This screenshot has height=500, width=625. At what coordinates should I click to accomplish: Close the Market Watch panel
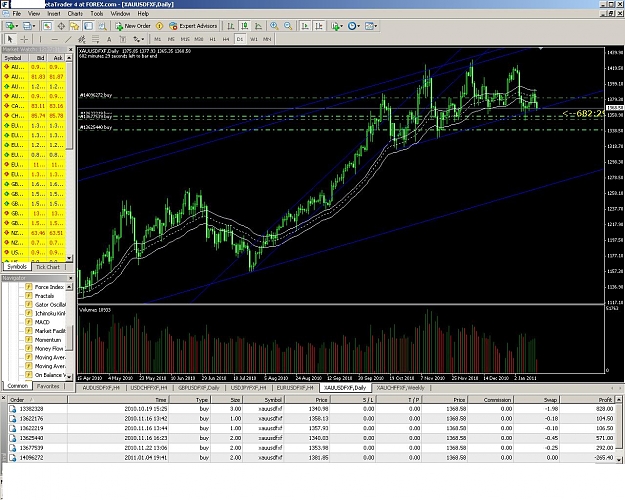point(71,49)
